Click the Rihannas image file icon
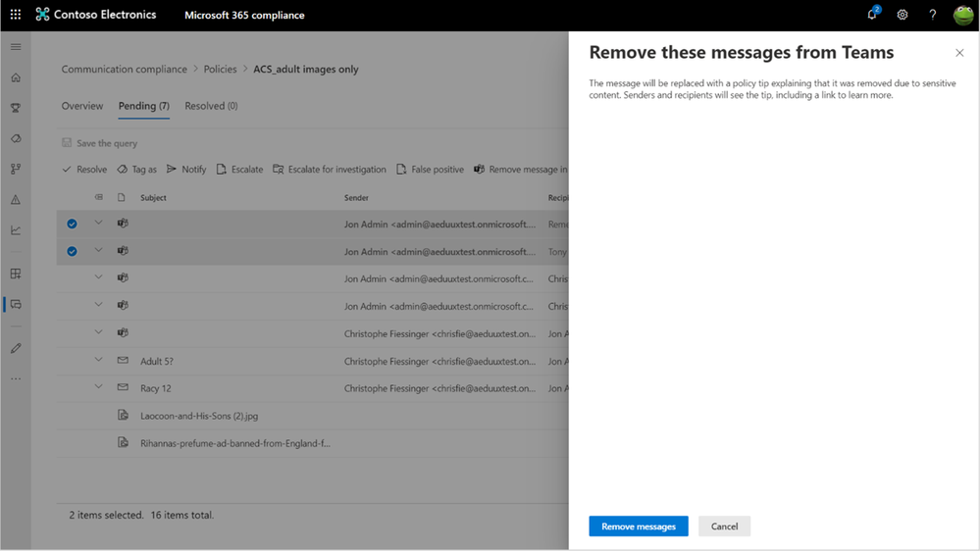The height and width of the screenshot is (551, 980). point(124,442)
